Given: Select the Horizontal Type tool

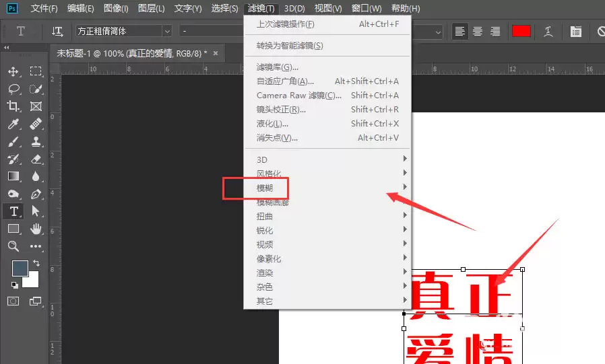Looking at the screenshot, I should pos(13,211).
